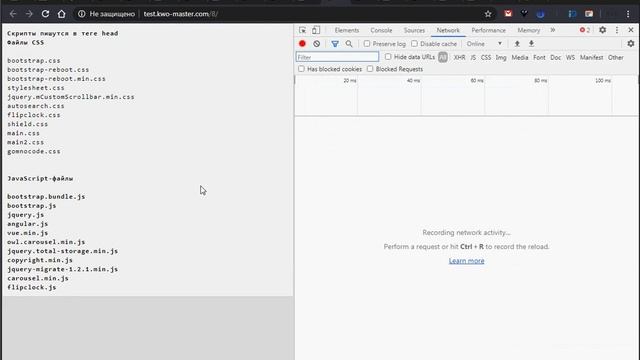Check Hide data URLs option
The width and height of the screenshot is (640, 360).
[x=388, y=57]
